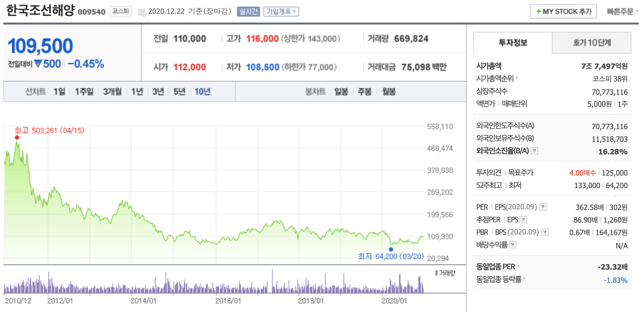Expand the 시가총액순위 arrow
Screen dimensions: 644x312
tap(517, 78)
